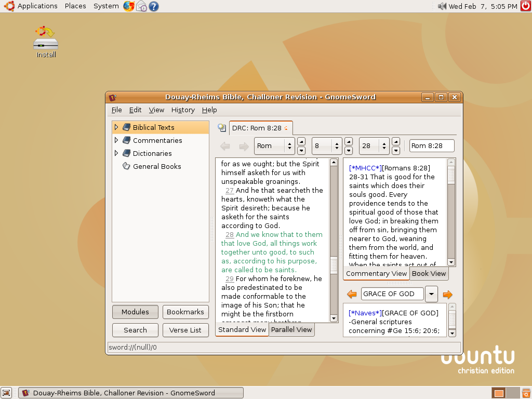The image size is (532, 399).
Task: Go to previous dictionary entry orange arrow
Action: coord(352,294)
